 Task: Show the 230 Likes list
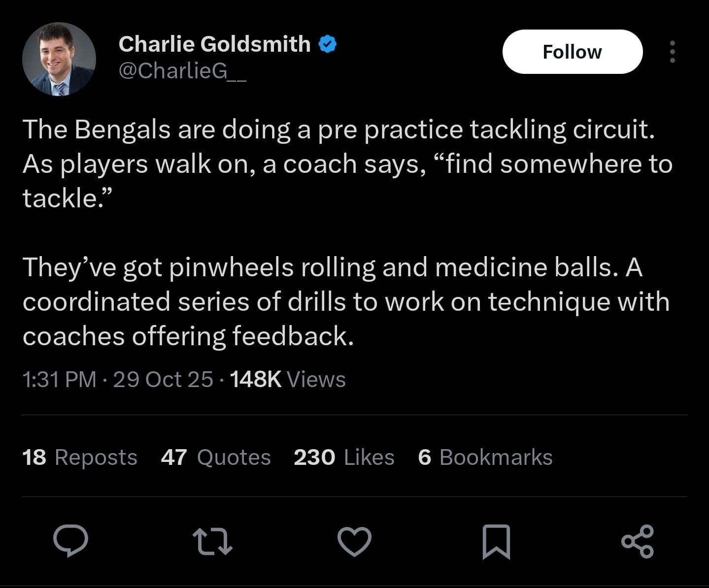click(344, 457)
